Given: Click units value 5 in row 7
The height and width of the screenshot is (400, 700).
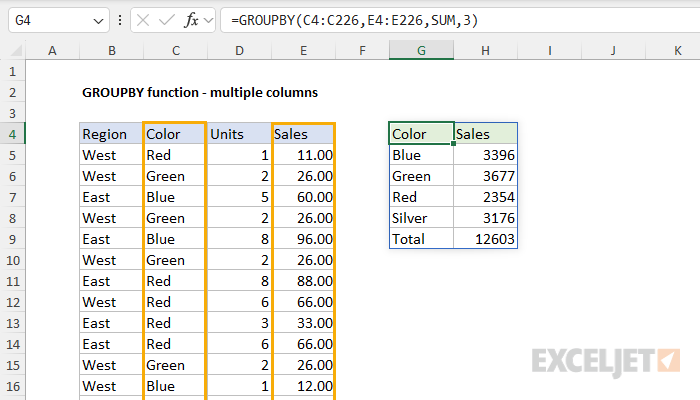Looking at the screenshot, I should 239,197.
